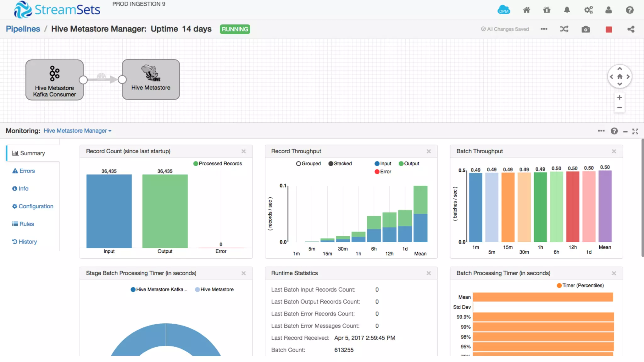Zoom in the canvas with plus button
The width and height of the screenshot is (644, 362).
[619, 97]
